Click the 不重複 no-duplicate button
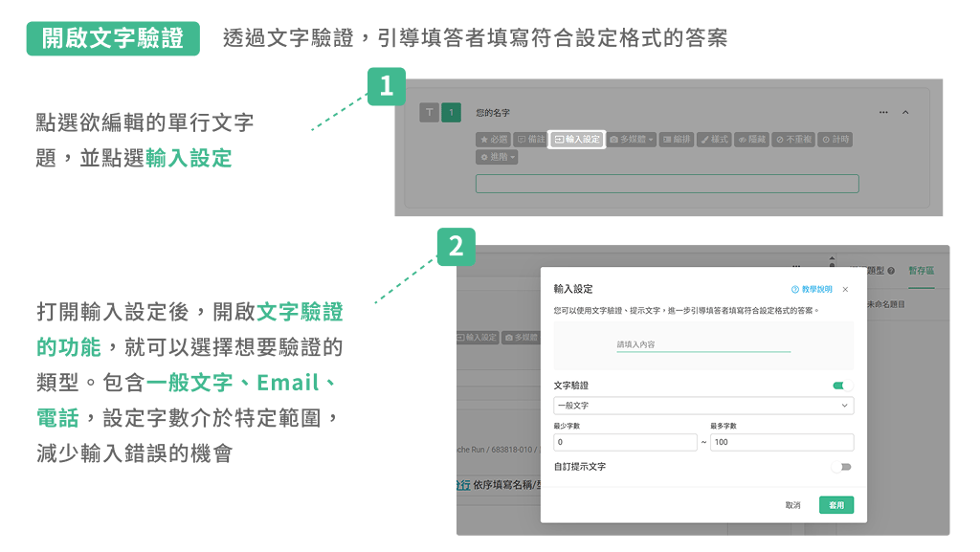 point(793,140)
